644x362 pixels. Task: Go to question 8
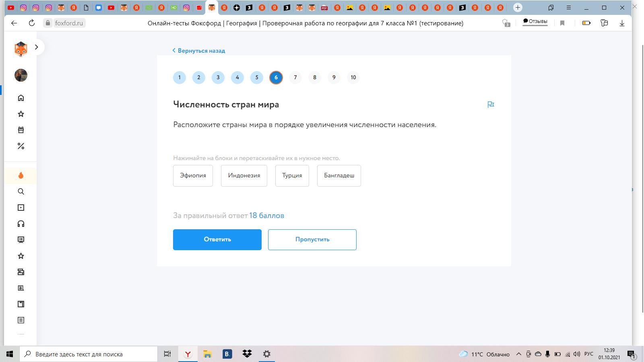pyautogui.click(x=315, y=78)
